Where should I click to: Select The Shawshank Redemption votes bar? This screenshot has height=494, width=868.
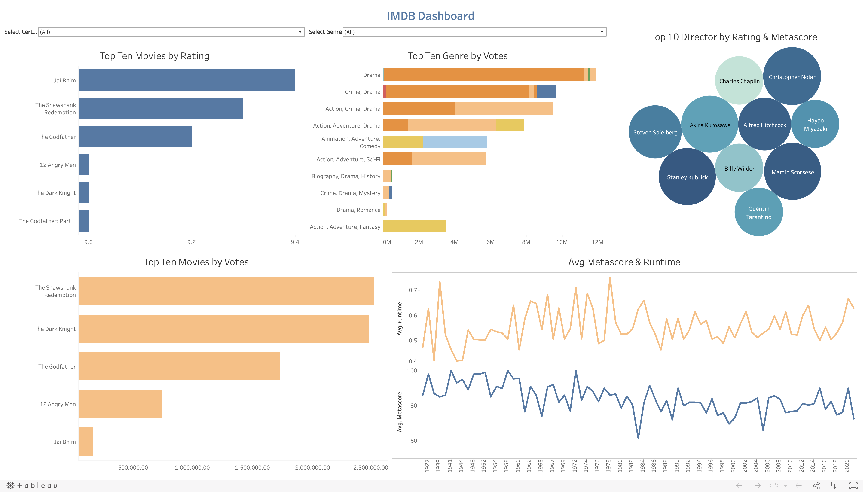(226, 291)
